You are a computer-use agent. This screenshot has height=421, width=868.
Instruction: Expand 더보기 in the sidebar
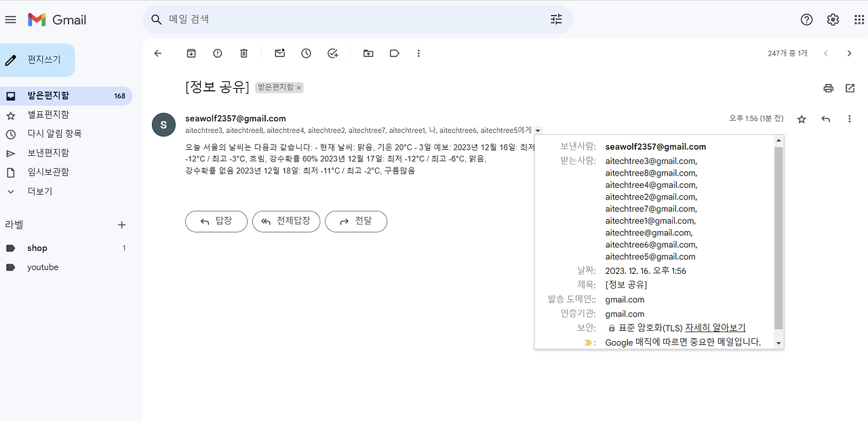[x=38, y=191]
